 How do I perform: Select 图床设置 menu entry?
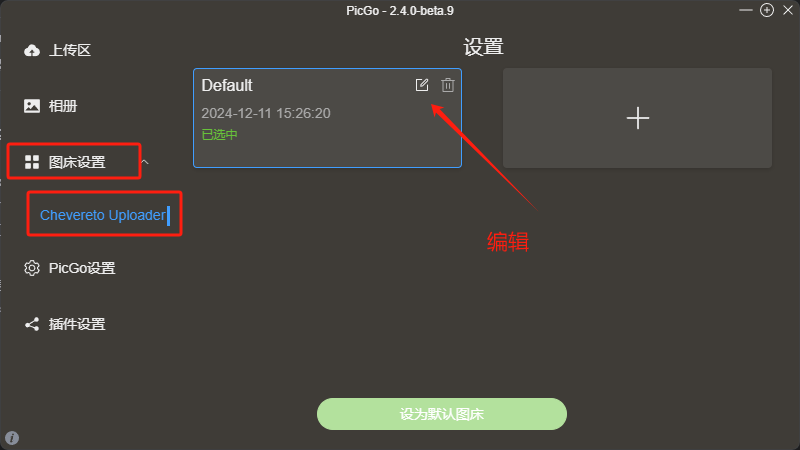tap(77, 162)
